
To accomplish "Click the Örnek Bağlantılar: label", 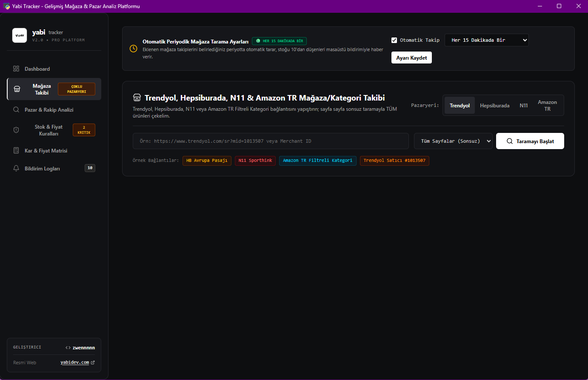I will pyautogui.click(x=156, y=161).
